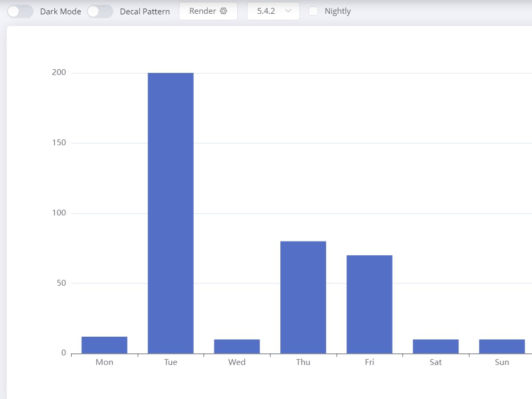Open the 5.4.2 version dropdown
Screen dimensions: 532x399
pos(273,11)
